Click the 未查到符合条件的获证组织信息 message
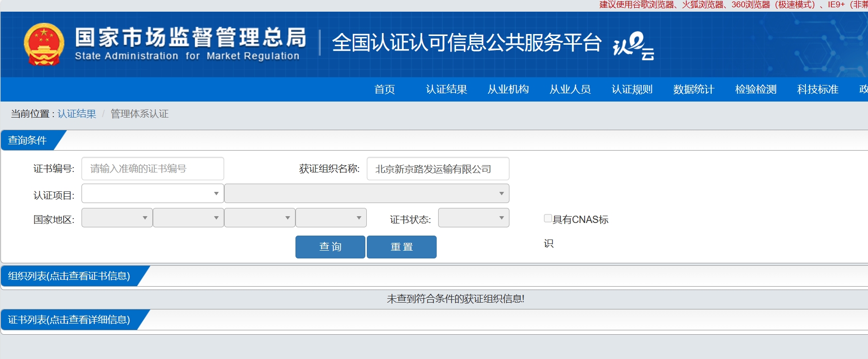Image resolution: width=868 pixels, height=359 pixels. point(456,299)
